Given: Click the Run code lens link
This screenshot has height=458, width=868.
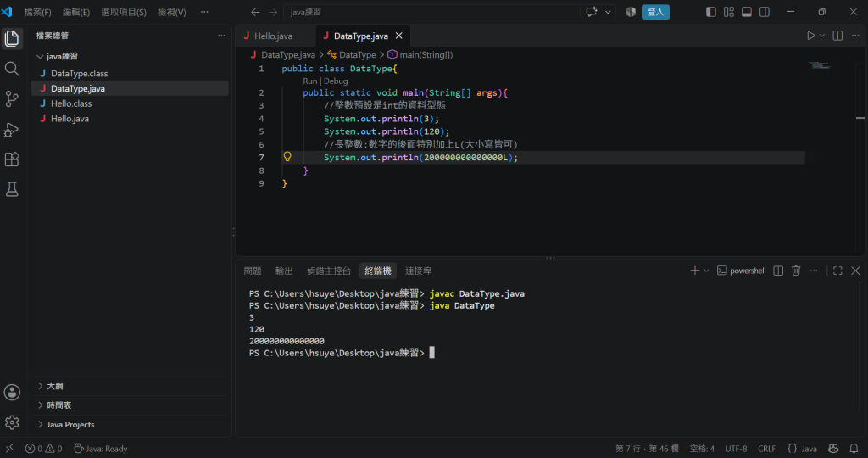Looking at the screenshot, I should (x=310, y=81).
